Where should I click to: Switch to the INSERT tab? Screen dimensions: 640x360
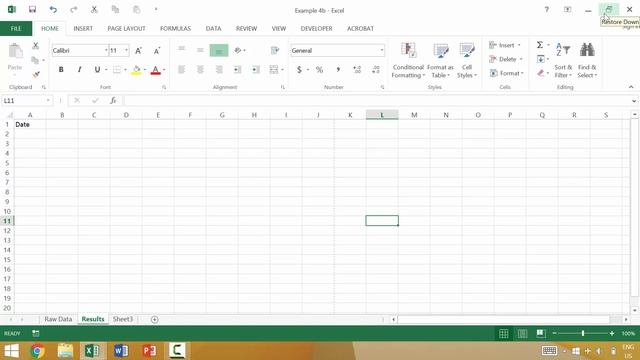tap(83, 28)
